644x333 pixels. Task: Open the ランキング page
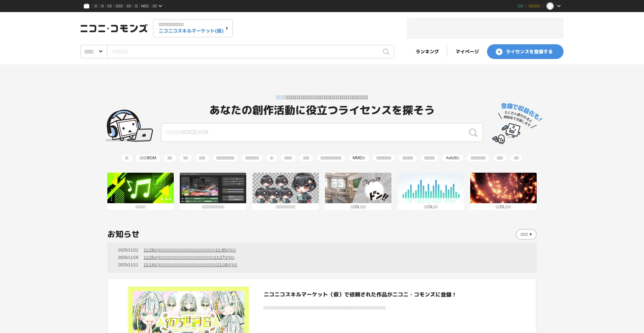pos(427,52)
